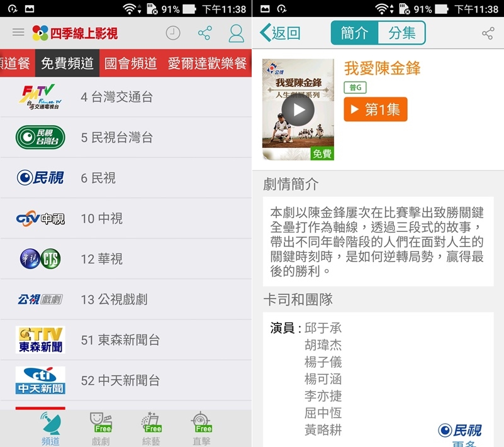Viewport: 504px width, 447px height.
Task: Tap the Wi-Fi status icon in left status bar
Action: coord(129,9)
